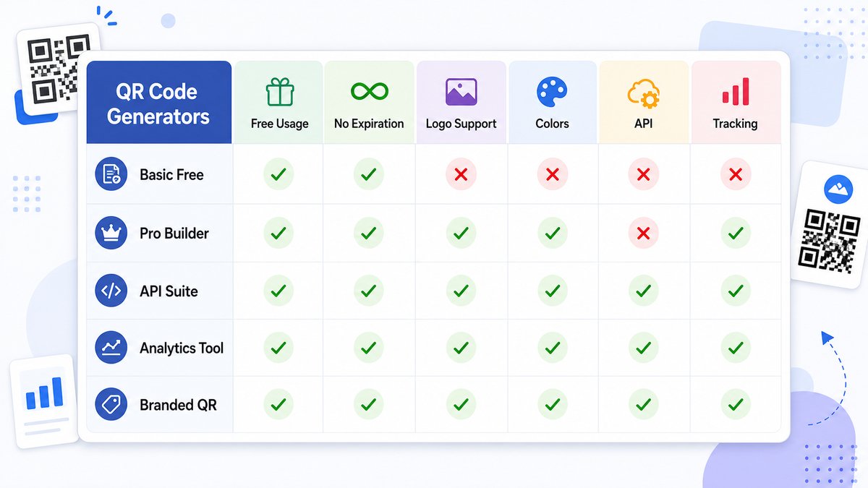Click the Basic Free Free Usage checkmark

(278, 175)
